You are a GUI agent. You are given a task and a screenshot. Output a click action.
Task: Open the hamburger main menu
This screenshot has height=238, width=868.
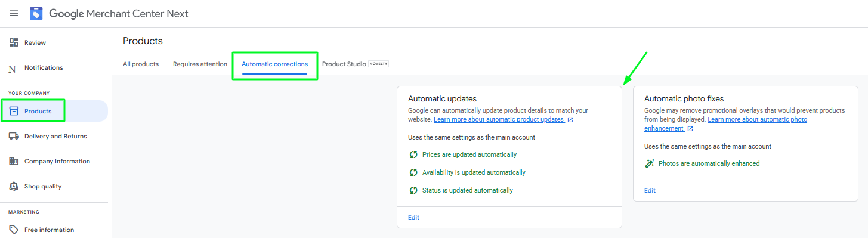14,13
